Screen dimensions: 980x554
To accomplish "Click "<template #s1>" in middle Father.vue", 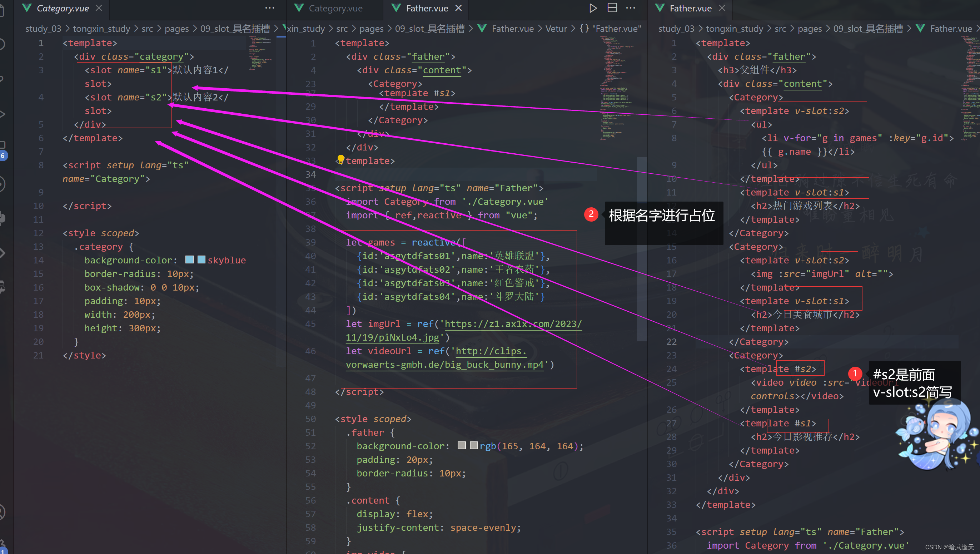I will (417, 93).
